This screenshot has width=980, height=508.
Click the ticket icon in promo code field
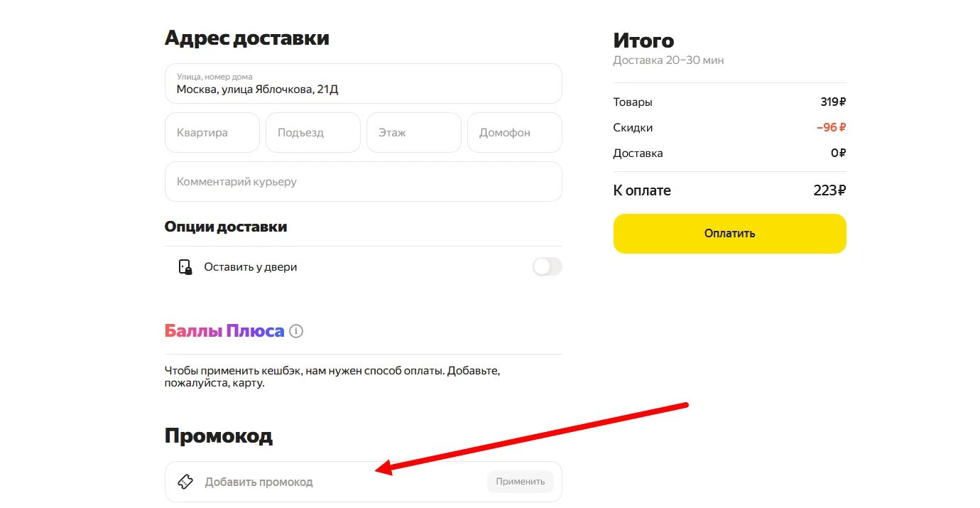click(x=185, y=481)
